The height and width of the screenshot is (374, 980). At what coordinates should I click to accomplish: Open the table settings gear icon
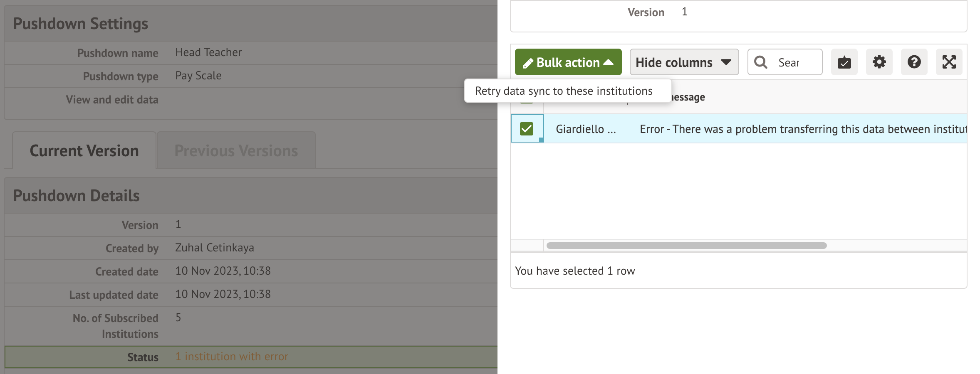(879, 62)
